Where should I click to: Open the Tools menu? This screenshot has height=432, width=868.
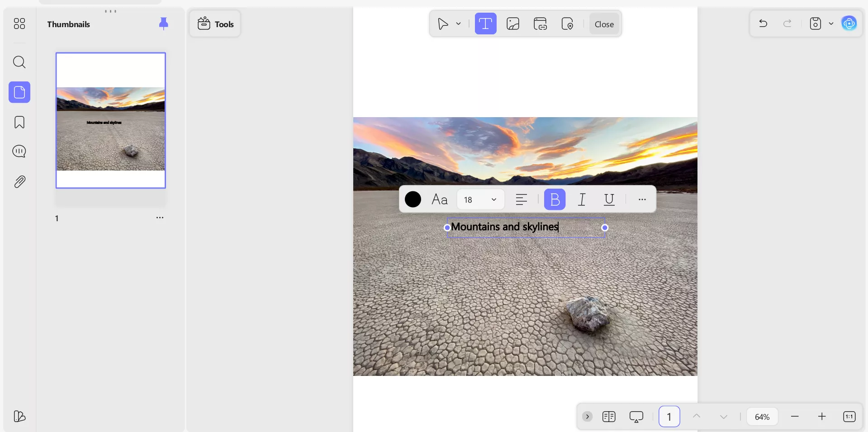(215, 24)
